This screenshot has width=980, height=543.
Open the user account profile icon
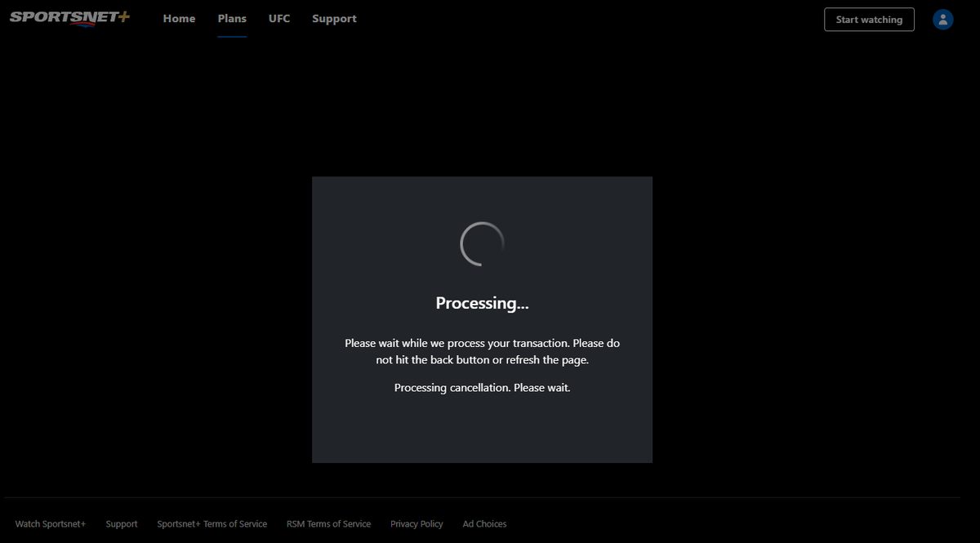tap(943, 20)
